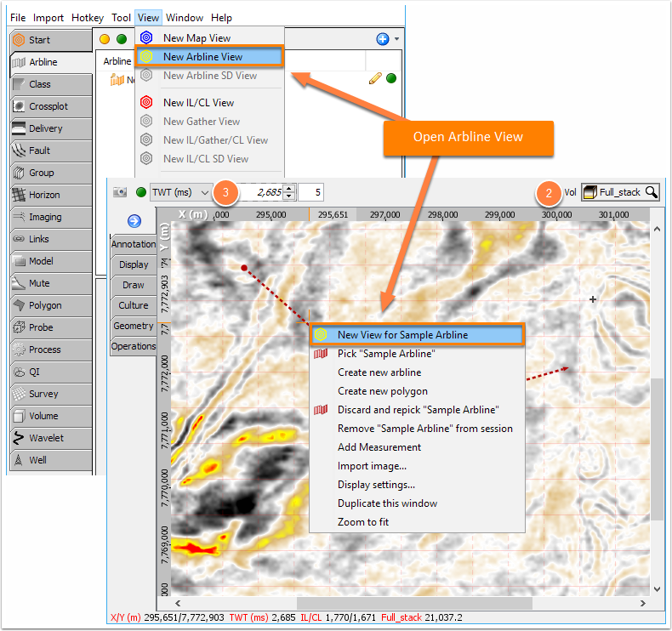The width and height of the screenshot is (672, 631).
Task: Open the Imaging tab
Action: [50, 217]
